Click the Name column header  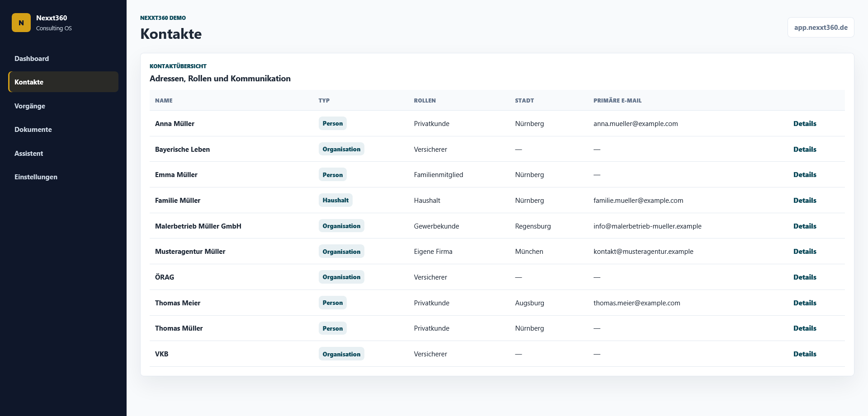coord(164,101)
